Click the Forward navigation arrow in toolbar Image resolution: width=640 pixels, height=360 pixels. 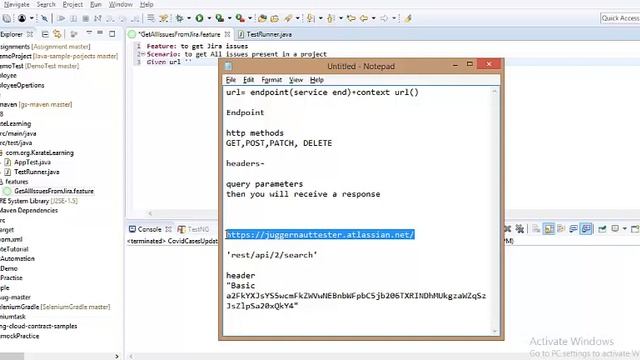(384, 18)
